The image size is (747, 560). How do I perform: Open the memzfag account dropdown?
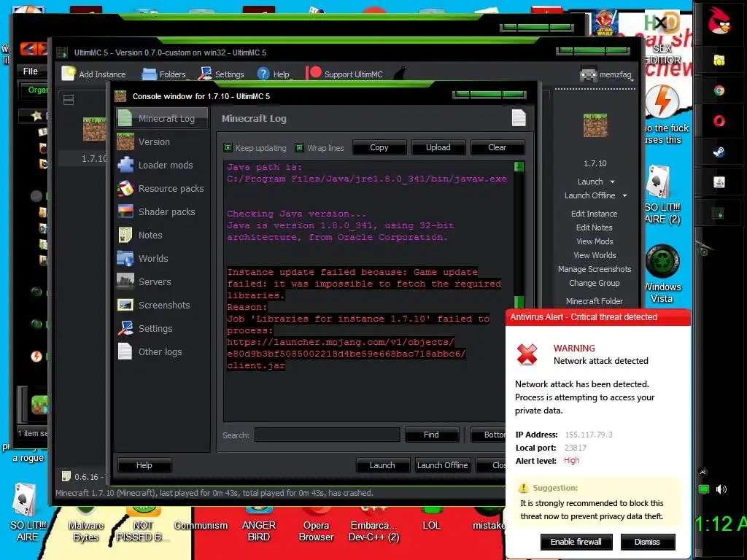(608, 75)
